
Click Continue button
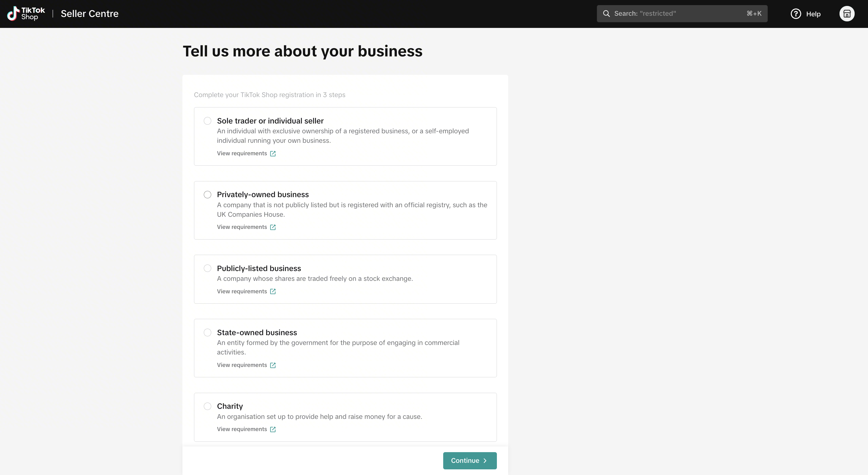click(470, 460)
